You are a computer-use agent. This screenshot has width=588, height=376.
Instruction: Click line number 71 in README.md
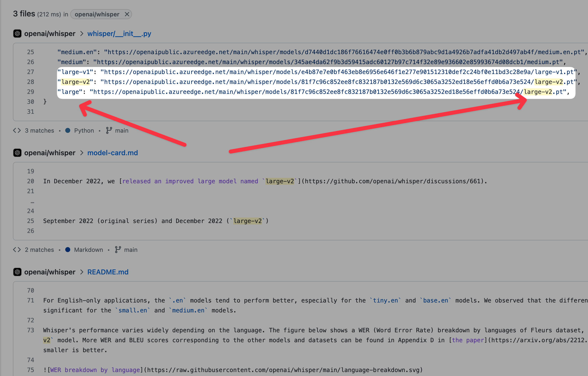[31, 300]
